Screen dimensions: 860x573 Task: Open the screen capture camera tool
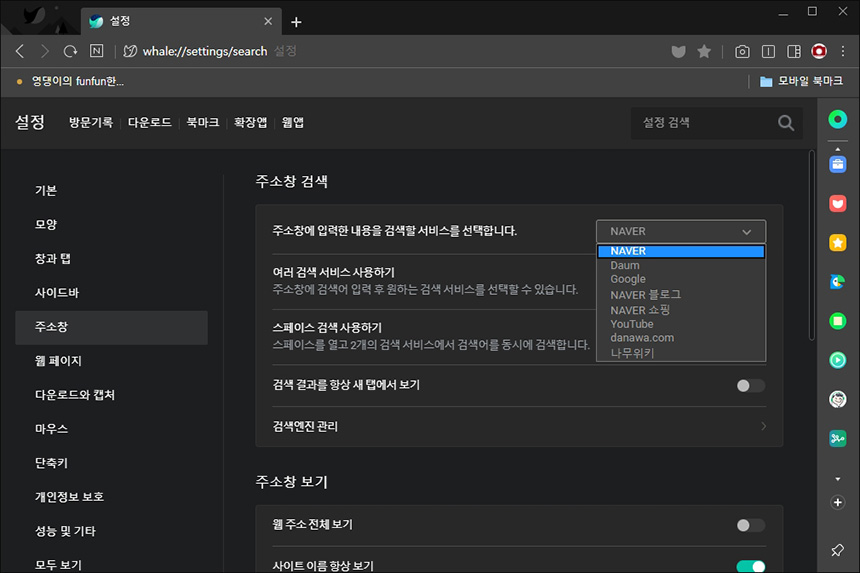pos(742,52)
